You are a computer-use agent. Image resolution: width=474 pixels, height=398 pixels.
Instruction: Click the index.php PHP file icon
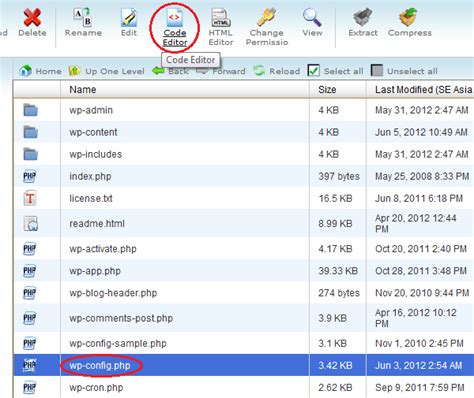[x=30, y=176]
